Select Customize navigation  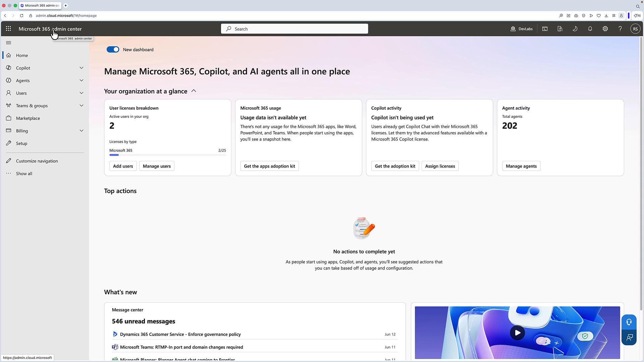45,161
